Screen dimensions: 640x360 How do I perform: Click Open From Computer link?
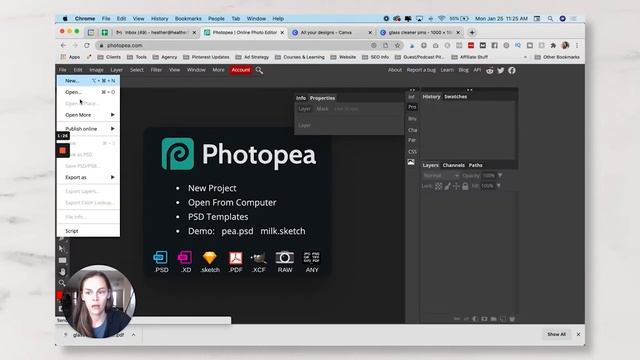point(232,202)
